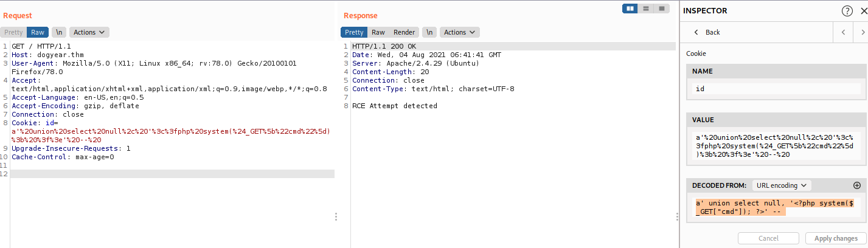Close the Inspector panel

click(x=863, y=11)
